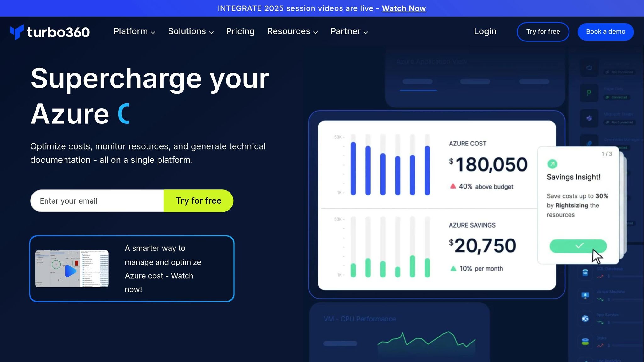Go to the Pricing page

coord(240,31)
